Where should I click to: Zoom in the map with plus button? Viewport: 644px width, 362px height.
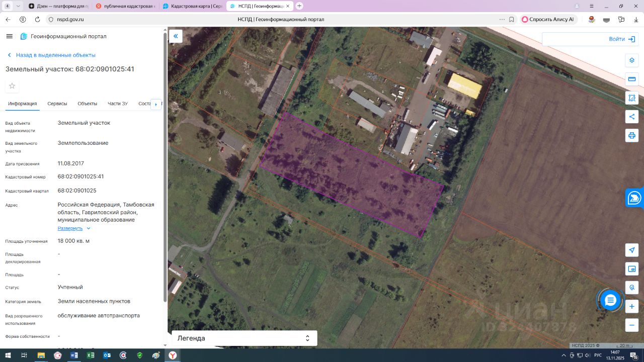click(632, 306)
